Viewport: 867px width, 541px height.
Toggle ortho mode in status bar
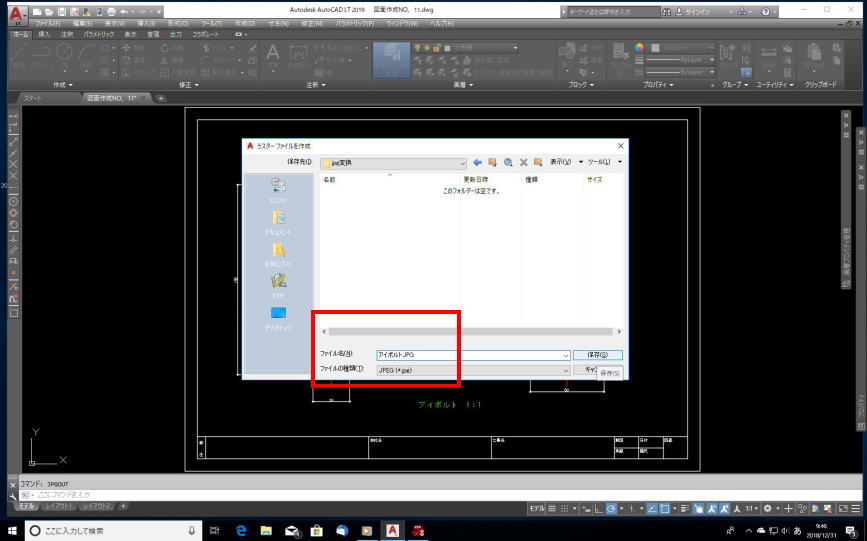tap(599, 508)
